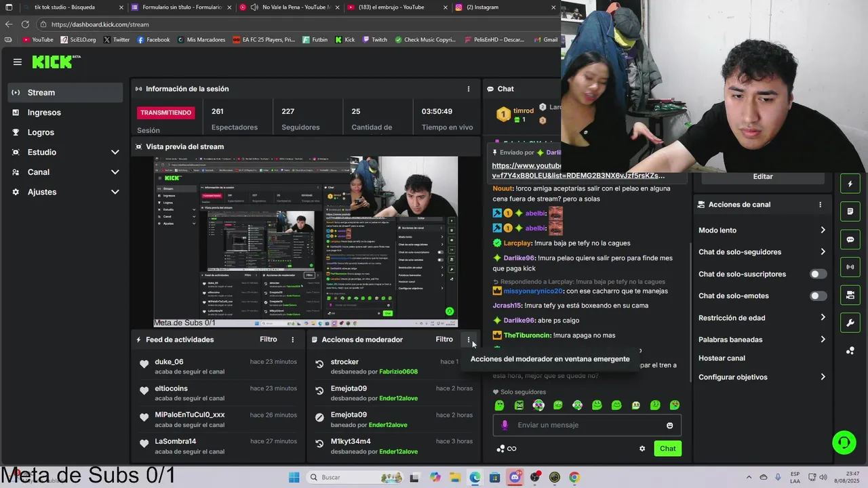
Task: Toggle Chat de solo-emotes switch
Action: pos(818,296)
